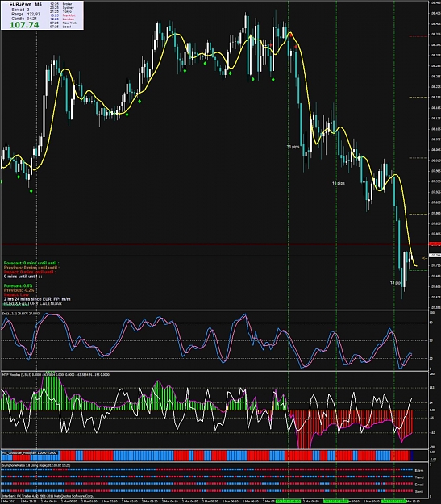This screenshot has width=441, height=504.
Task: Select the Local time row
Action: 60,27
